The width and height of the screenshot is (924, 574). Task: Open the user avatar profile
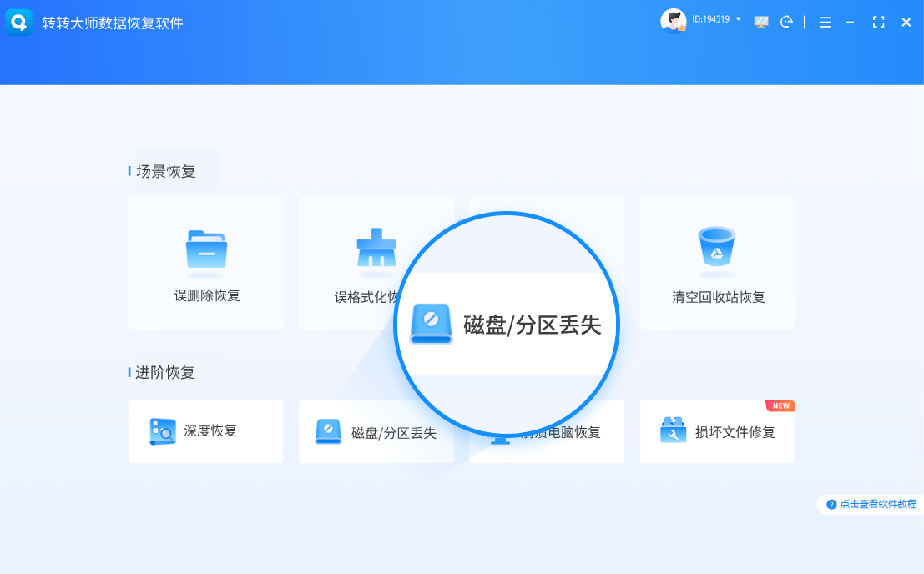[673, 22]
